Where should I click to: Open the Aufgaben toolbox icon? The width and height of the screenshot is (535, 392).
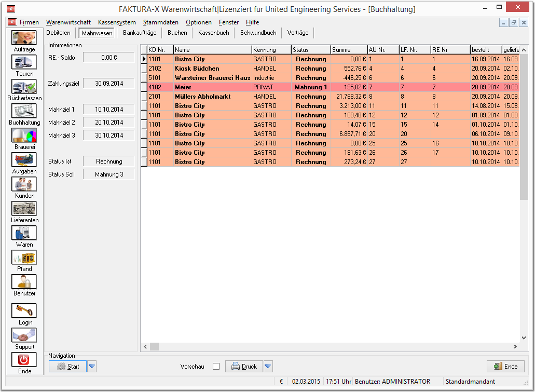[x=24, y=159]
